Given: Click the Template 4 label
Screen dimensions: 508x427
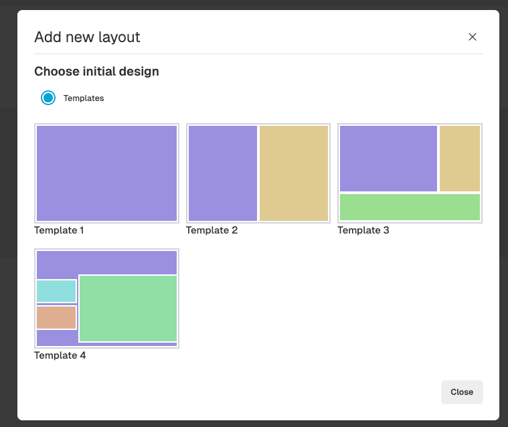Looking at the screenshot, I should coord(60,355).
